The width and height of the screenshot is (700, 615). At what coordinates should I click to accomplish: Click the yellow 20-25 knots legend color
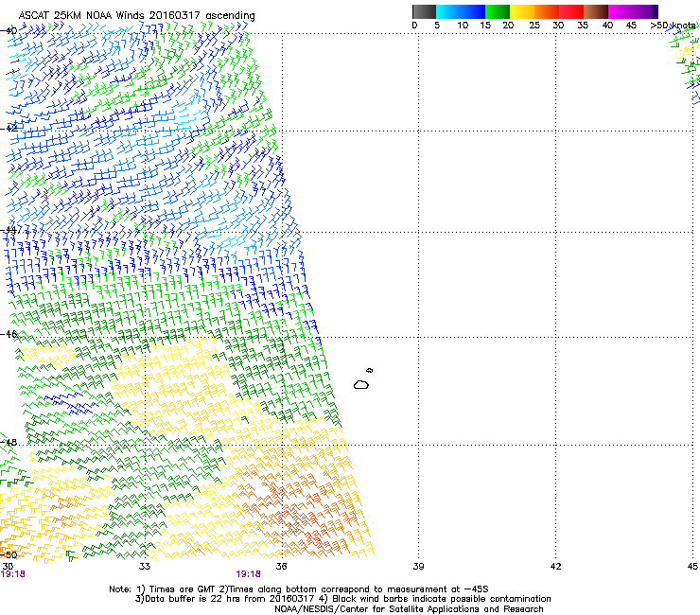[522, 11]
